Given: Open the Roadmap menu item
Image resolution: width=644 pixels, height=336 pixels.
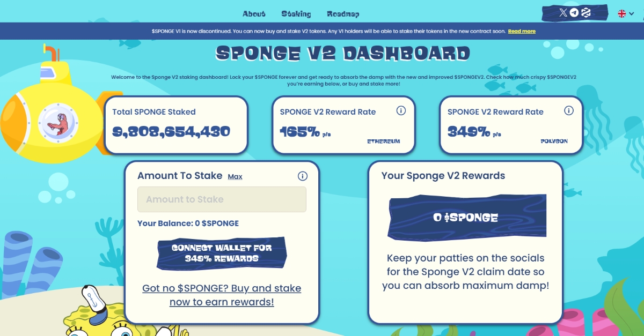Looking at the screenshot, I should [x=343, y=14].
